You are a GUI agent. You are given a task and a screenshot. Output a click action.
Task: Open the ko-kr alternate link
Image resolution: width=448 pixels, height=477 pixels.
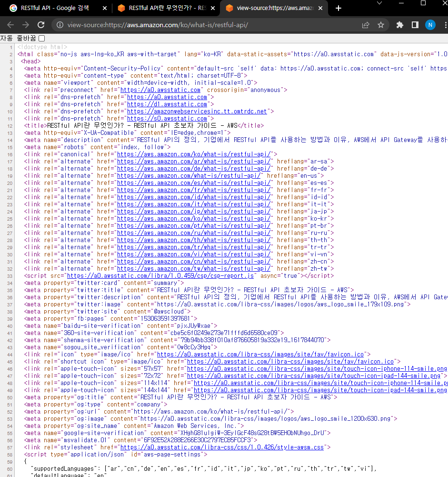(194, 219)
